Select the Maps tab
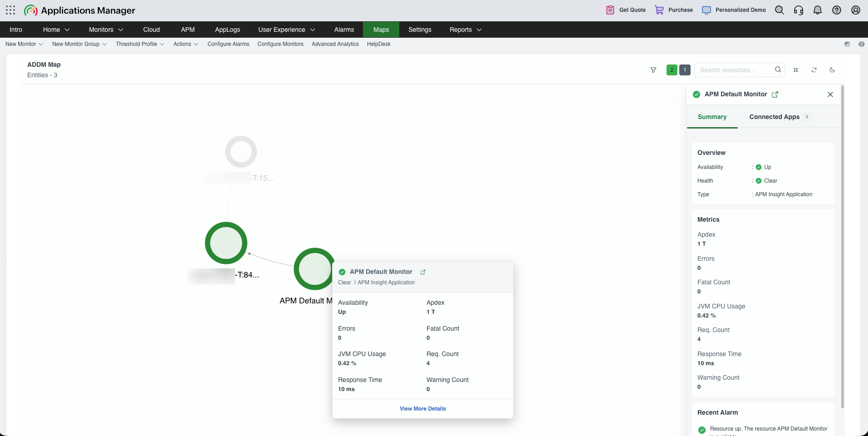868x436 pixels. click(381, 30)
